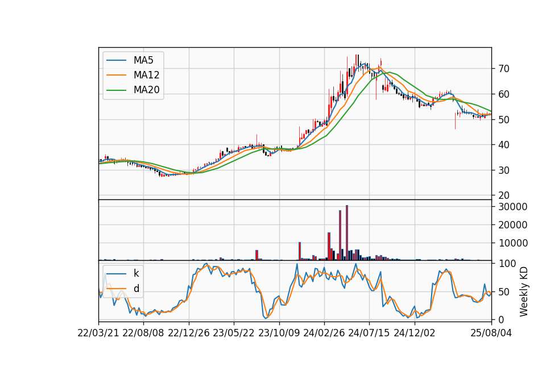Click the 30000 volume axis label

click(x=513, y=207)
